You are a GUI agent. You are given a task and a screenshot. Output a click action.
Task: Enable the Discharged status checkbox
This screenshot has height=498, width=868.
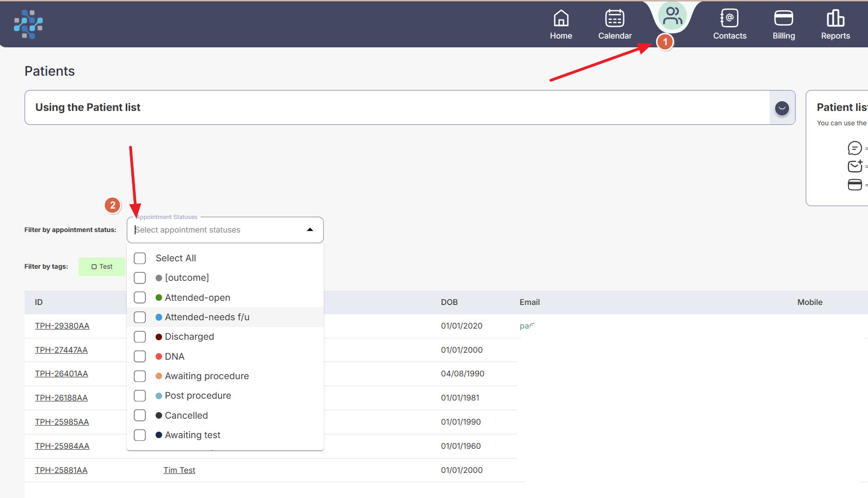140,336
